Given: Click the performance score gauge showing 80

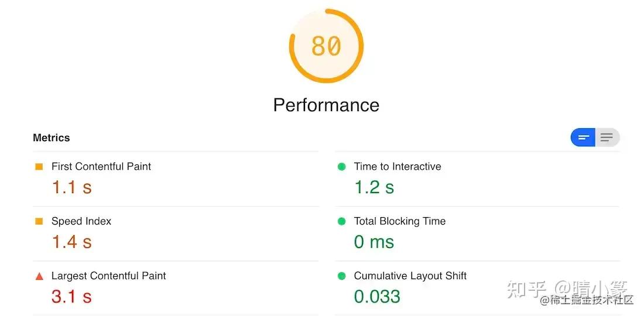Looking at the screenshot, I should (x=326, y=46).
